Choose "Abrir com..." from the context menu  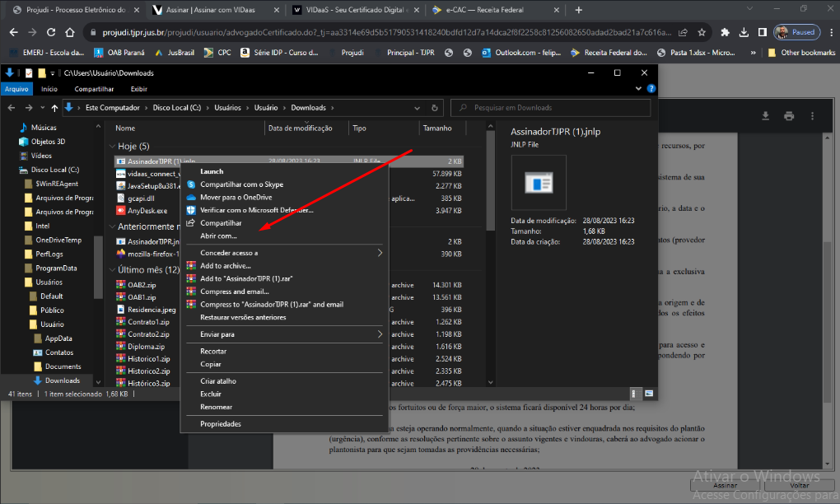coord(218,236)
